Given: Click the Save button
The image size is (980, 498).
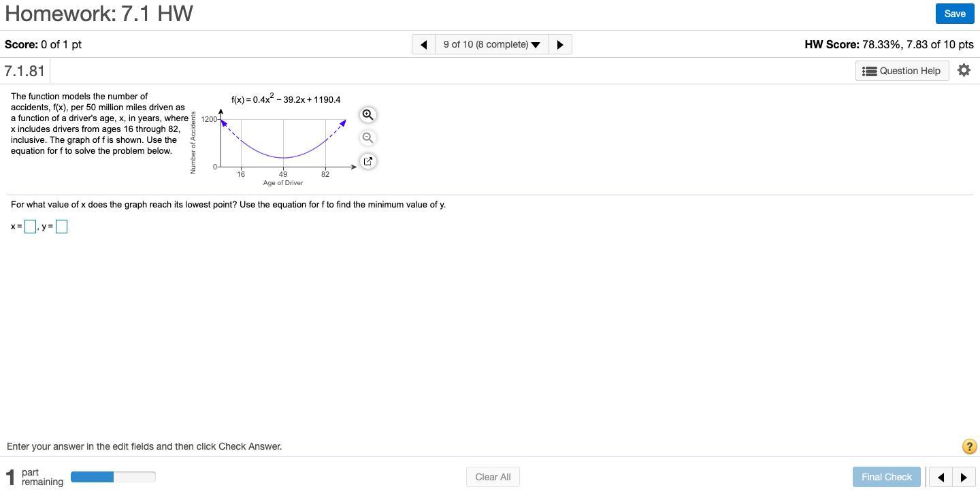Looking at the screenshot, I should pyautogui.click(x=954, y=14).
